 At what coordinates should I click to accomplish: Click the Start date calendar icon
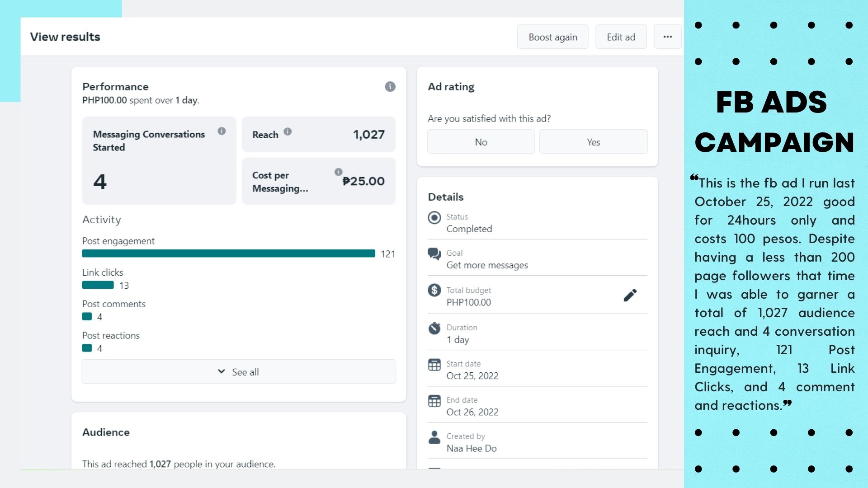(x=434, y=365)
